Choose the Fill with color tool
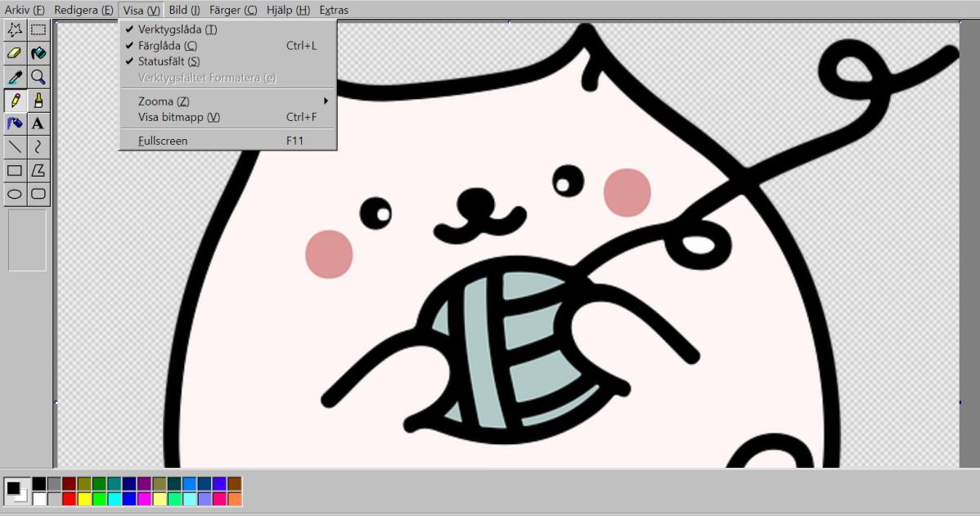Screen dimensions: 980x516 (x=38, y=53)
